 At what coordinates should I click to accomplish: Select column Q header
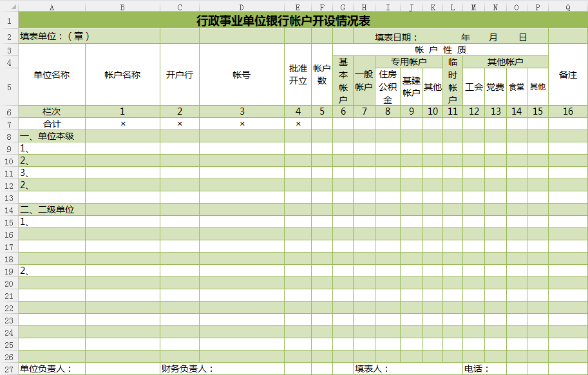click(x=567, y=7)
